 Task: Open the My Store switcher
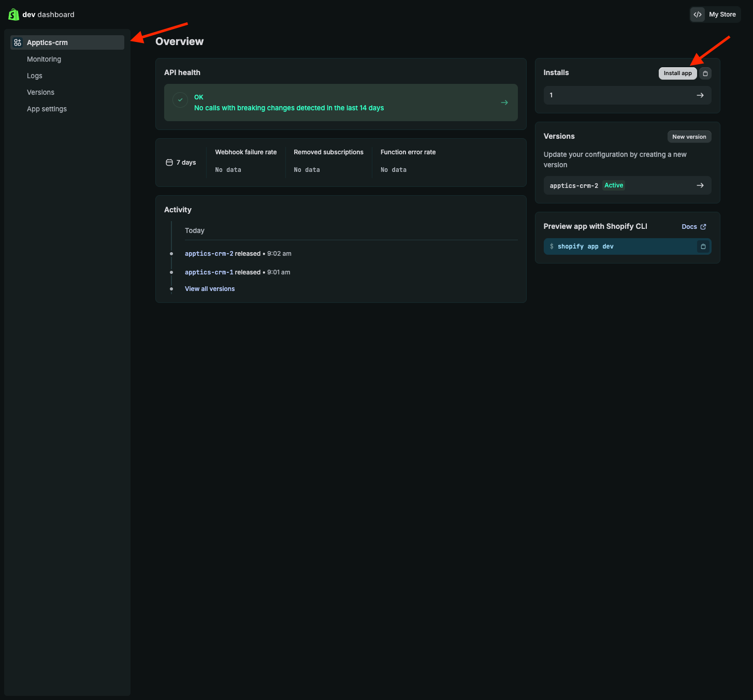pyautogui.click(x=715, y=14)
